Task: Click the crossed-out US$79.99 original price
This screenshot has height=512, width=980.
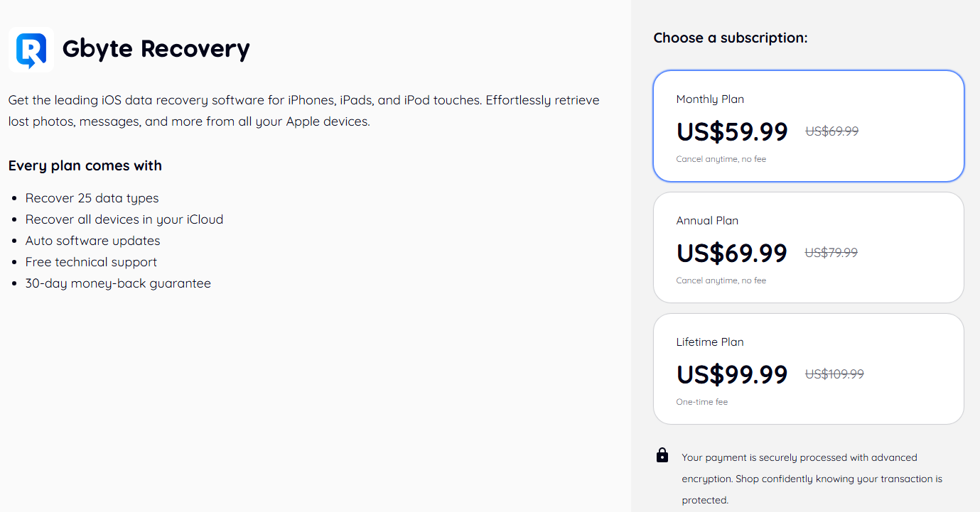Action: [x=831, y=252]
